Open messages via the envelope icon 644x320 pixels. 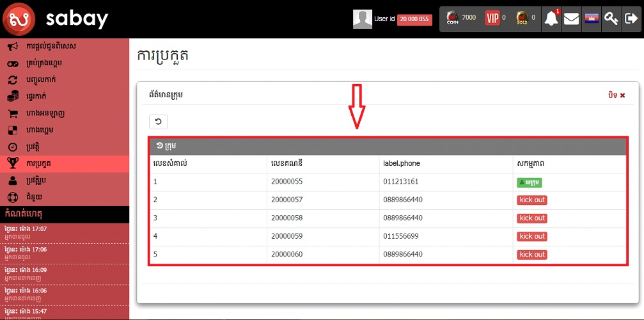571,19
